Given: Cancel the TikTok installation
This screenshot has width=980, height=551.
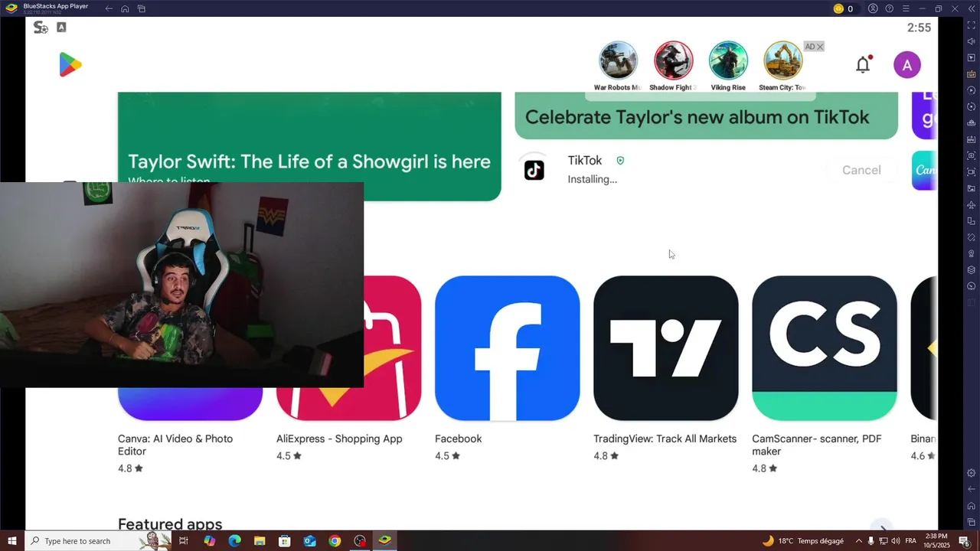Looking at the screenshot, I should point(861,170).
